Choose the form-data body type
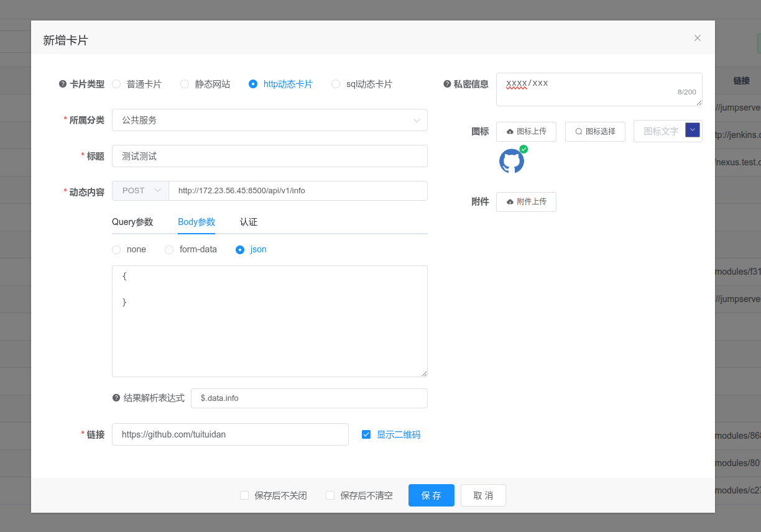 pyautogui.click(x=169, y=250)
